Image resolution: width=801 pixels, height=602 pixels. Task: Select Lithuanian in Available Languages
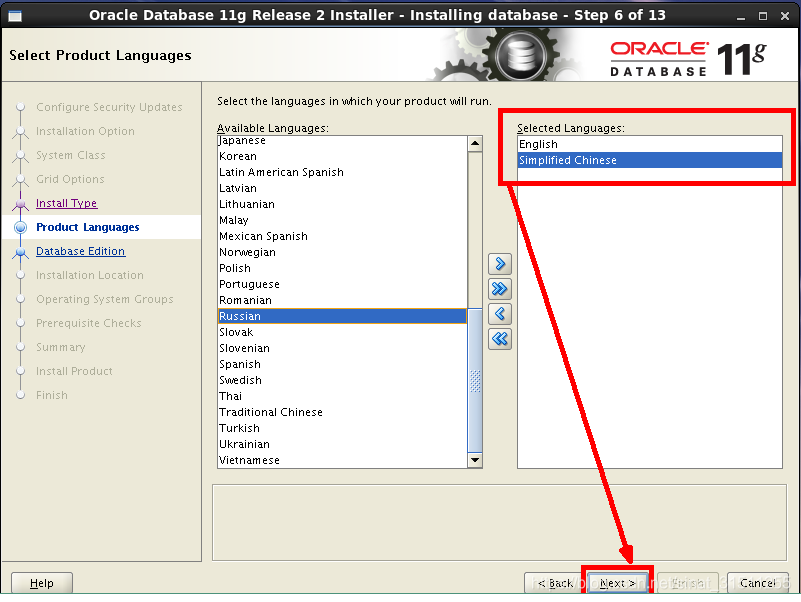[342, 204]
